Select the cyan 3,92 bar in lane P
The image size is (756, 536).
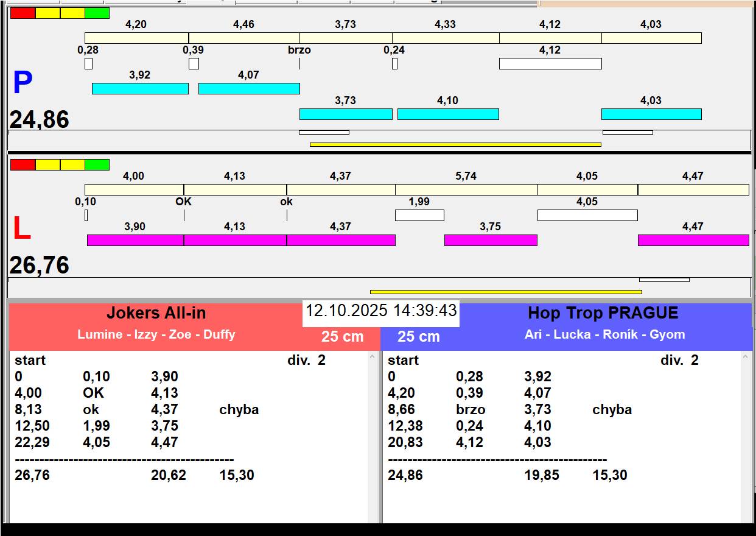coord(140,88)
